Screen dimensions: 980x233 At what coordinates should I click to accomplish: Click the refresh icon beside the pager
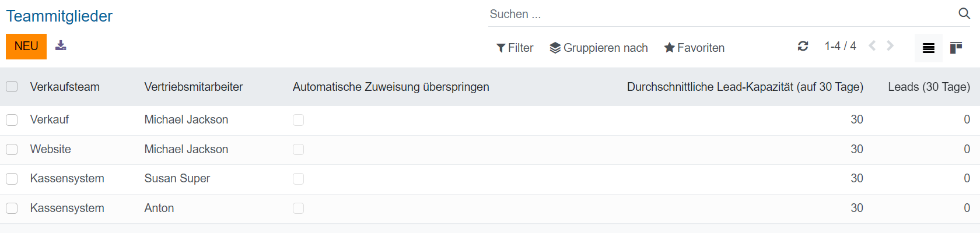tap(803, 46)
